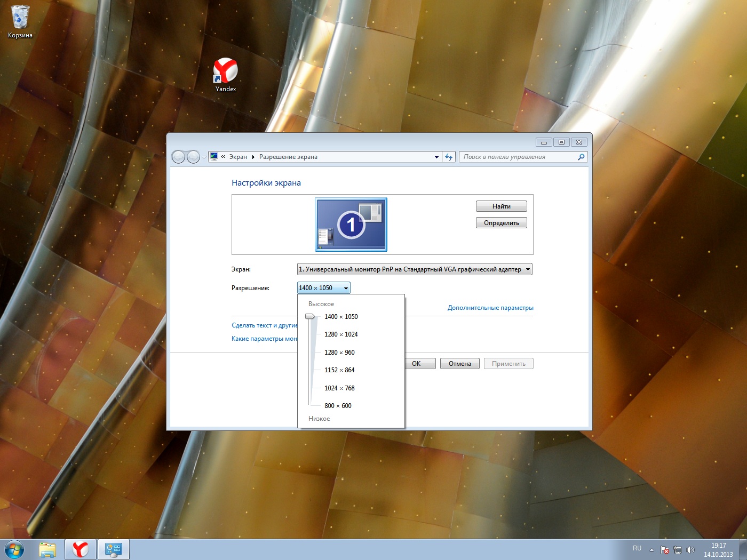Image resolution: width=747 pixels, height=560 pixels.
Task: Show hidden tray icons with the arrow
Action: click(651, 550)
